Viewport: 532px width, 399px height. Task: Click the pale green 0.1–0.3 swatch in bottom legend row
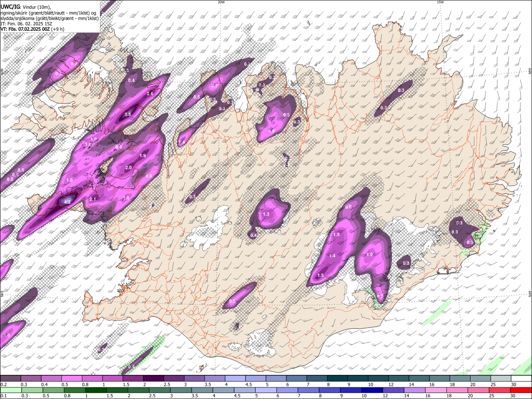pyautogui.click(x=12, y=390)
